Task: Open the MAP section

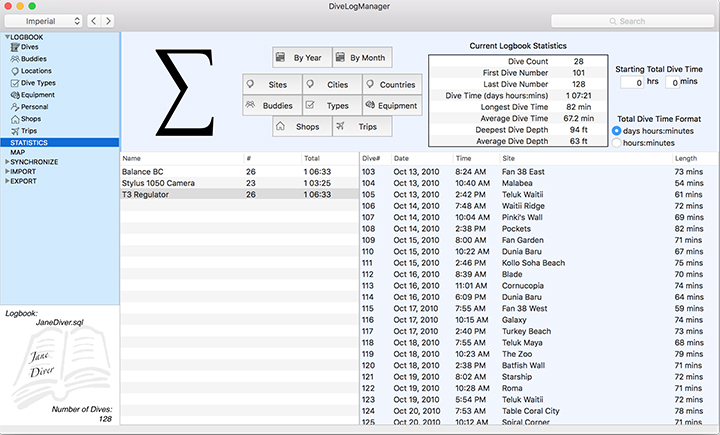Action: [x=17, y=152]
